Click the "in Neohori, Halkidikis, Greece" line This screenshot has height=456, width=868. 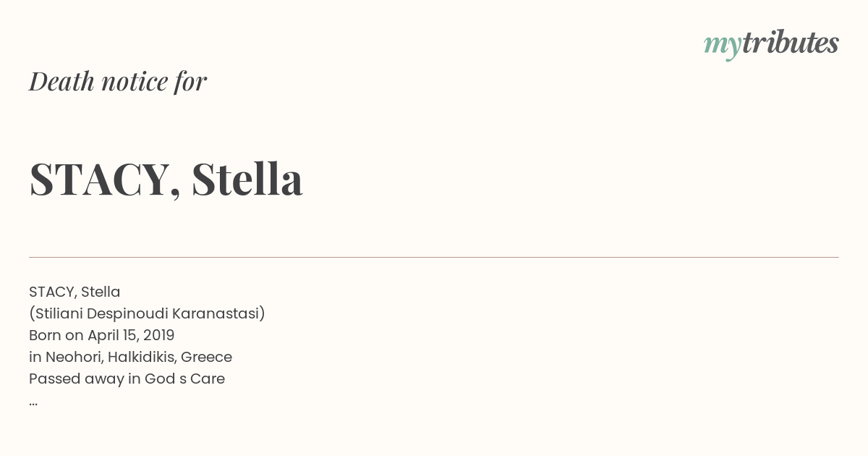coord(130,357)
